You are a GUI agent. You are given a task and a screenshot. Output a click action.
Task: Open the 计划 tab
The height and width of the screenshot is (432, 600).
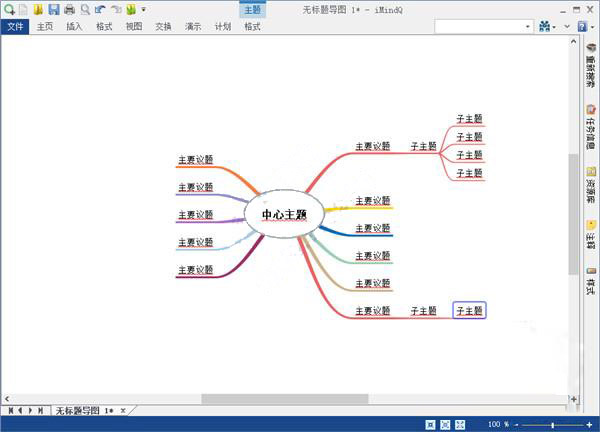[x=223, y=26]
